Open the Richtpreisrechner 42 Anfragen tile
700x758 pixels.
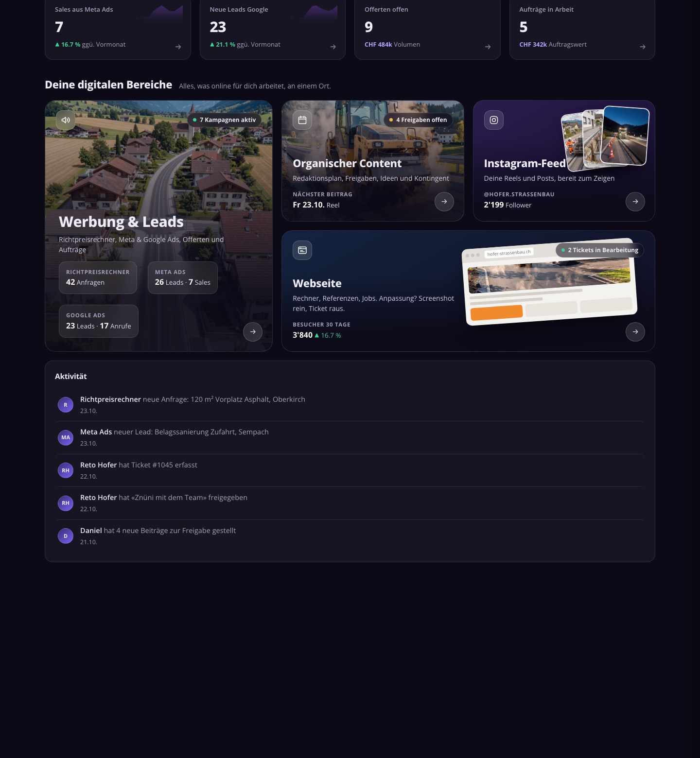98,277
